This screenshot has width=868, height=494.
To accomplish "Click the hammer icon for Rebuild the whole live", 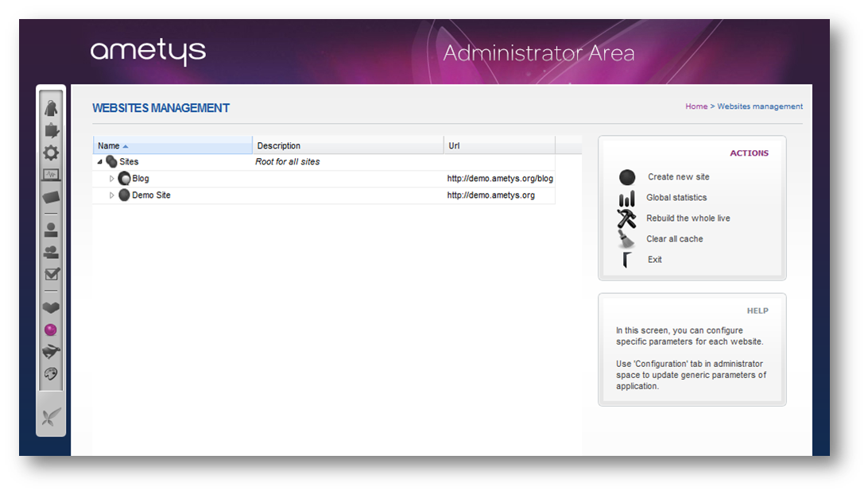I will (x=627, y=218).
